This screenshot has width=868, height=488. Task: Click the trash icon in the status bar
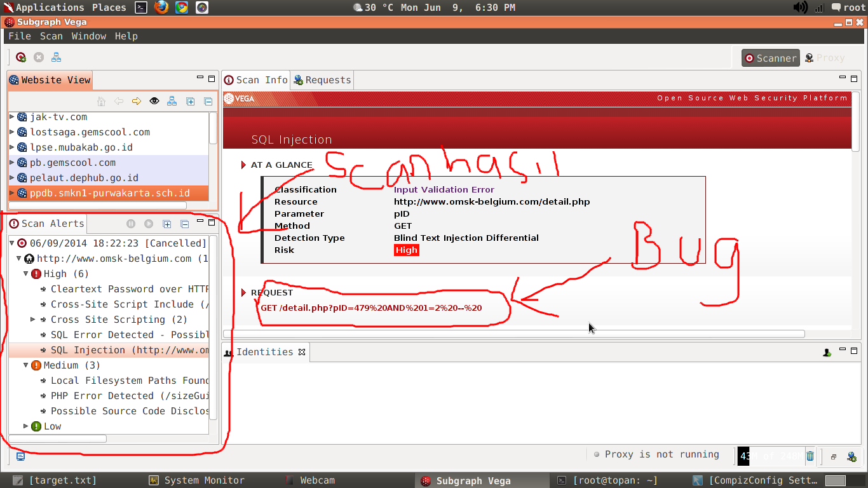(x=809, y=456)
